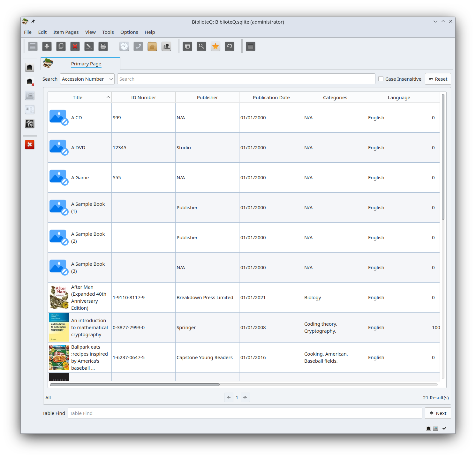Click the red X Delete toolbar icon
Image resolution: width=476 pixels, height=458 pixels.
(x=75, y=47)
